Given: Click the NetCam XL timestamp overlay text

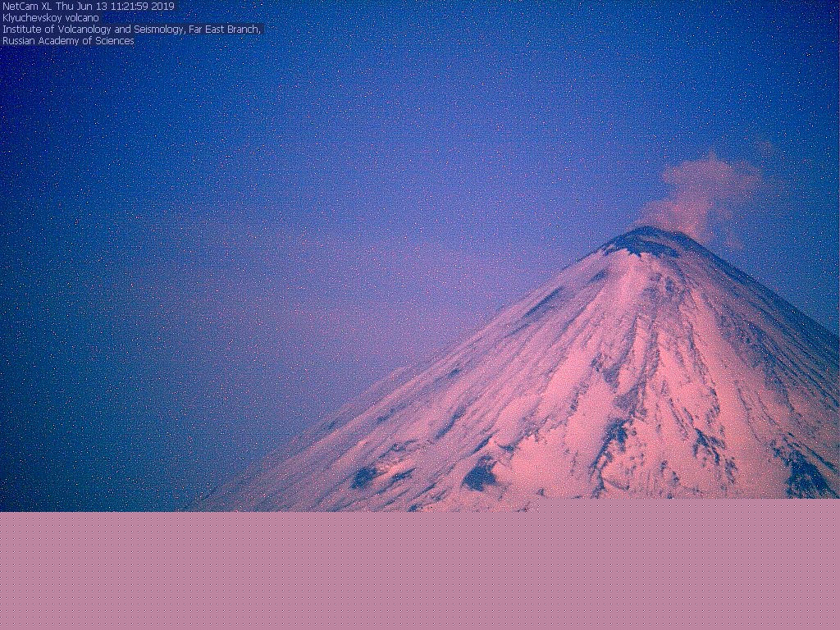Looking at the screenshot, I should [89, 7].
